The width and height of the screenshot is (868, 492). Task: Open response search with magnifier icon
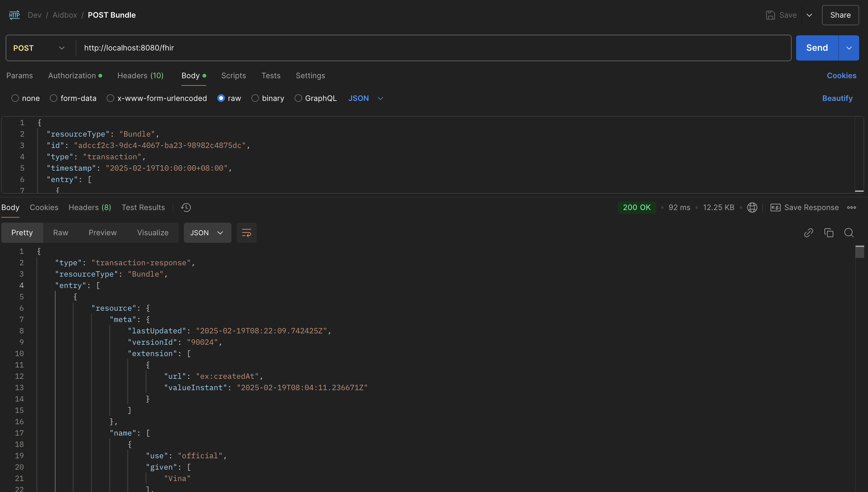pyautogui.click(x=849, y=233)
